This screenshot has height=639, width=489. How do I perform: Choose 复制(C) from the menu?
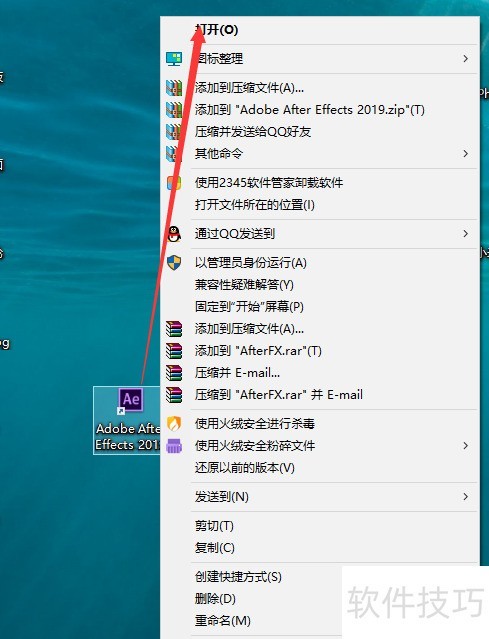[x=320, y=548]
